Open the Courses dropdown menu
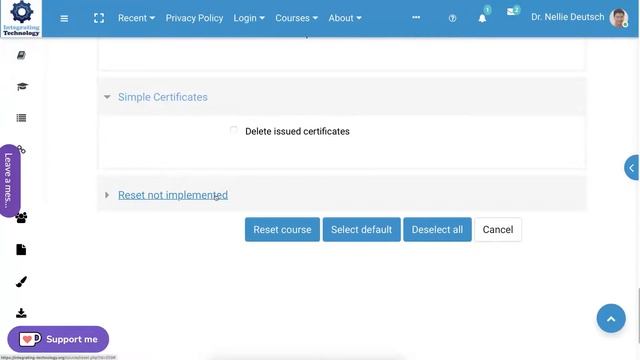 (x=296, y=18)
